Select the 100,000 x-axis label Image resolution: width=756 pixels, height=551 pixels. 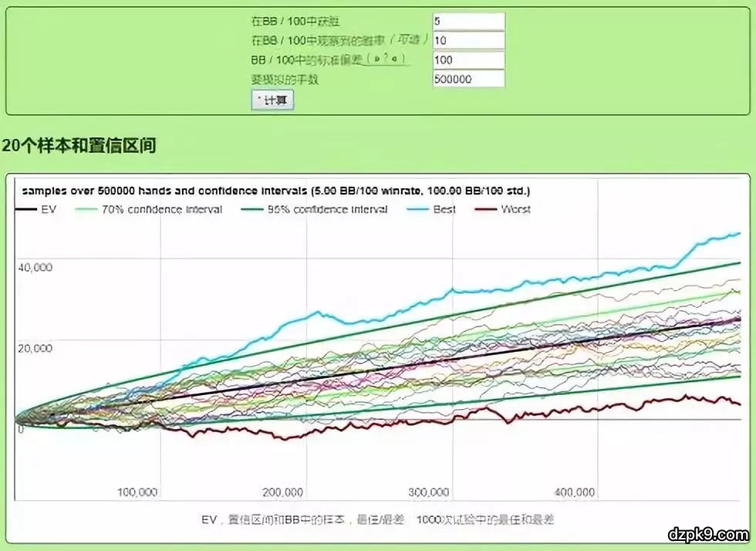click(x=137, y=492)
